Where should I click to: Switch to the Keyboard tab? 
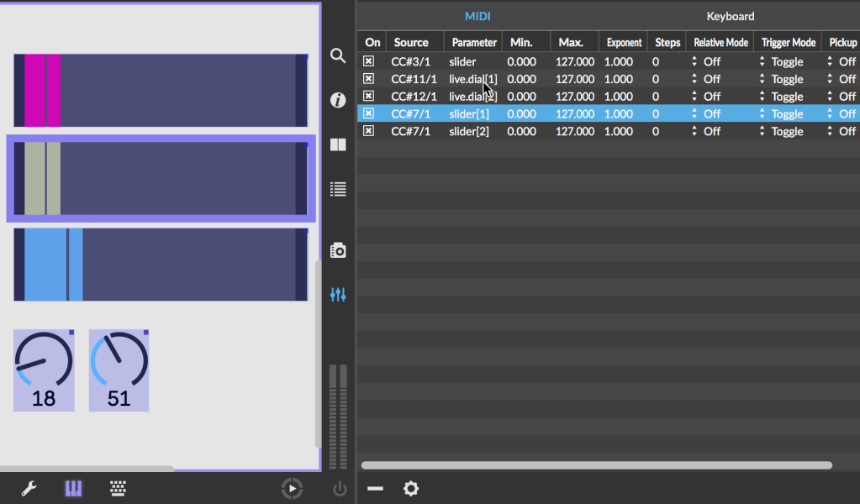730,16
